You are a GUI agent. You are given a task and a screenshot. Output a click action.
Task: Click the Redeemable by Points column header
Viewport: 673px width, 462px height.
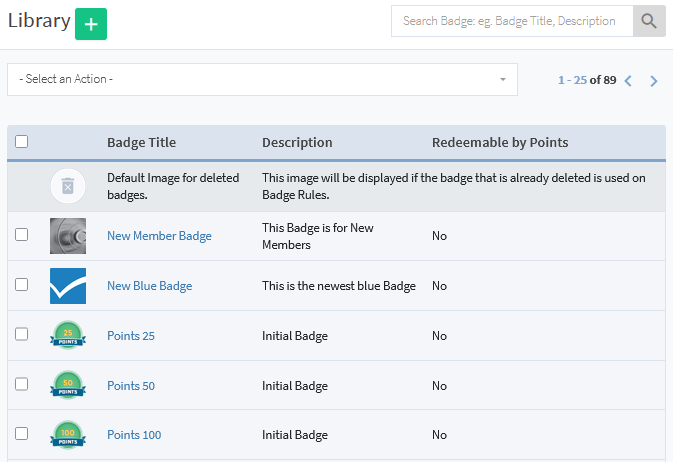coord(500,143)
